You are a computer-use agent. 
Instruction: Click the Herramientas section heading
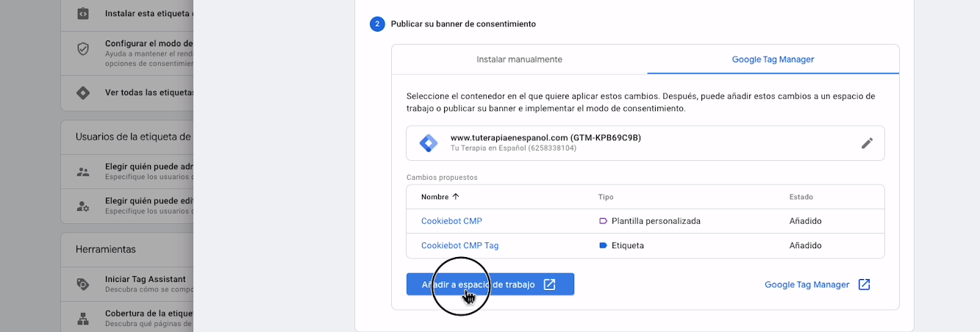[106, 250]
